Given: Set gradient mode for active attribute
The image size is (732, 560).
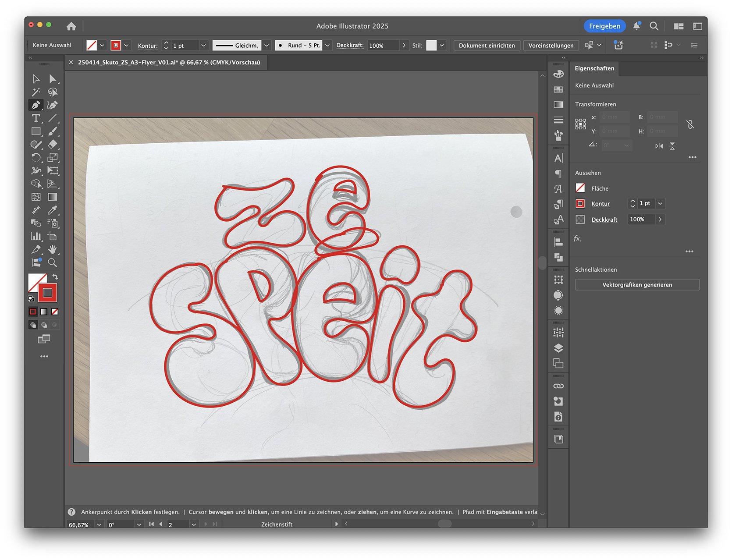Looking at the screenshot, I should coord(44,312).
